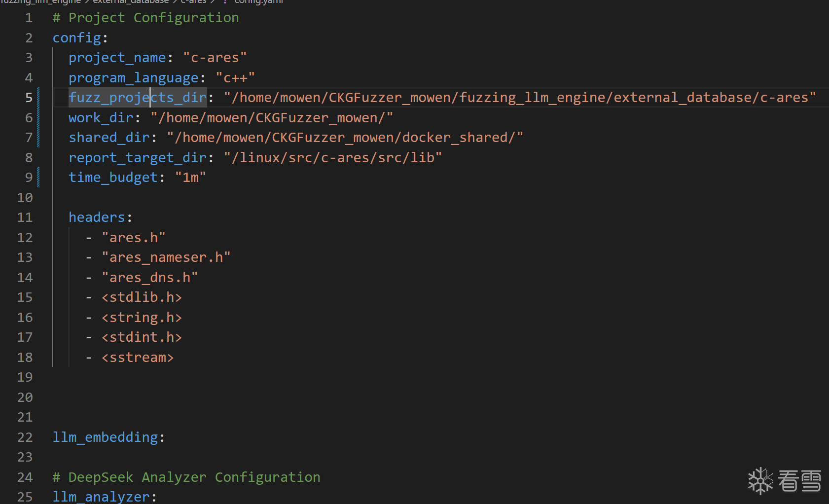Click the headers key on line 11
Screen dimensions: 829x504
point(97,217)
